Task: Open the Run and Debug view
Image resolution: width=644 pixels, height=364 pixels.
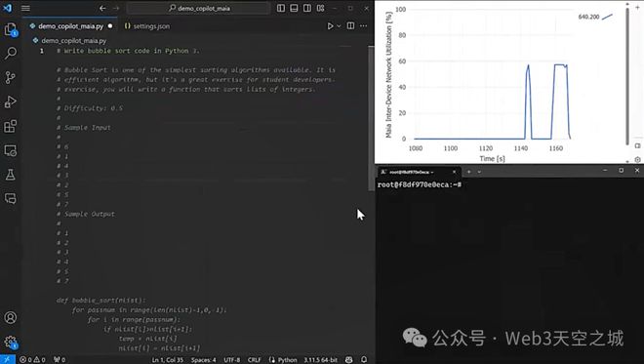Action: point(11,101)
